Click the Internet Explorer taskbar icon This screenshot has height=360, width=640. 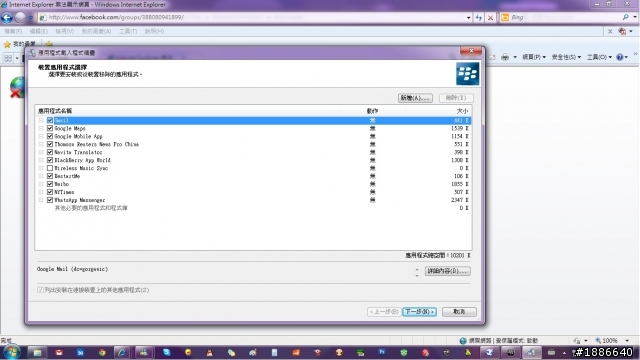click(122, 352)
